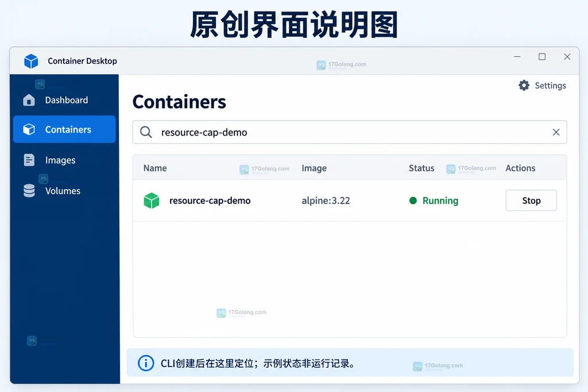Click the Dashboard house icon
Screen dimensions: 588x392
coord(29,100)
